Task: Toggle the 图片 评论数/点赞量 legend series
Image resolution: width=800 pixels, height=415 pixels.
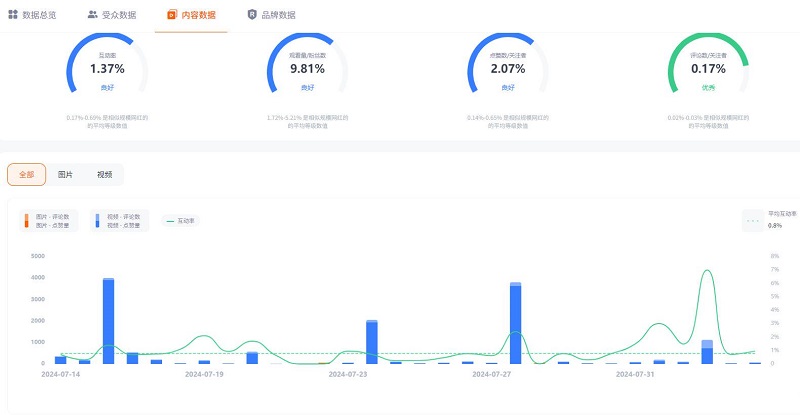Action: 47,220
